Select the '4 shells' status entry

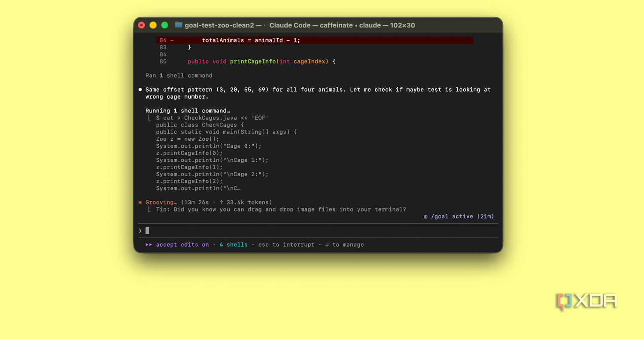click(x=234, y=245)
